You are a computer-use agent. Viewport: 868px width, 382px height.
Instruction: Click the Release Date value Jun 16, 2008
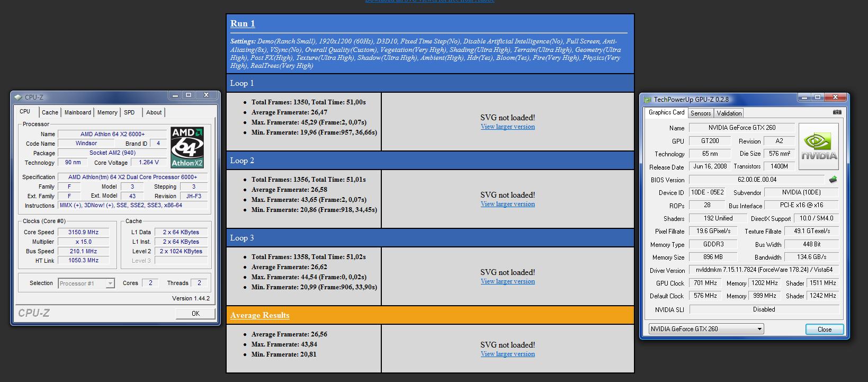point(710,166)
